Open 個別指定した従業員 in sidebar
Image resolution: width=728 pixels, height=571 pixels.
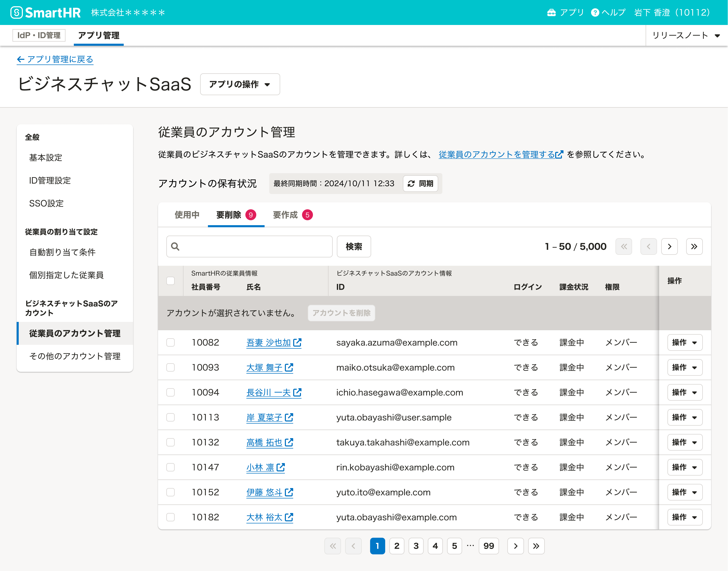pyautogui.click(x=75, y=275)
